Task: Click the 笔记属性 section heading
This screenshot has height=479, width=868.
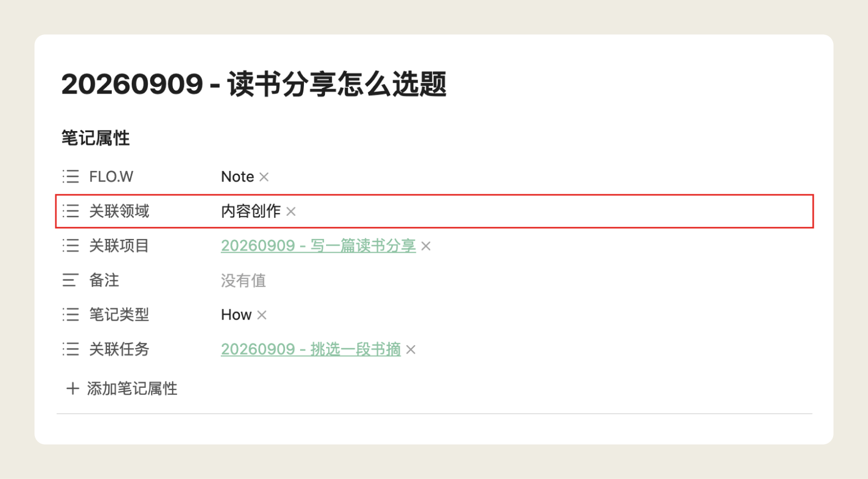Action: click(x=95, y=138)
